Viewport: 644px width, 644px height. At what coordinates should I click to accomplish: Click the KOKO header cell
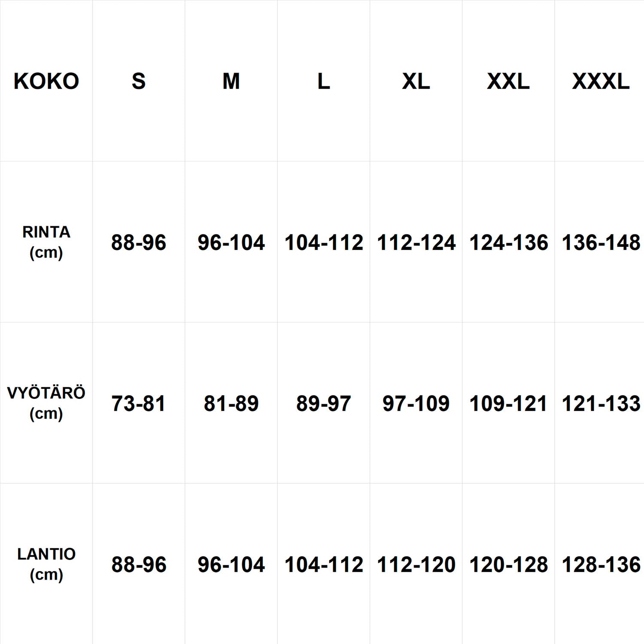46,81
